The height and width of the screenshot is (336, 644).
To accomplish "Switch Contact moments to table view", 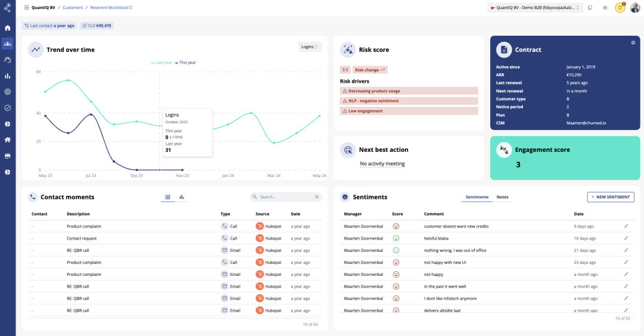I will [x=168, y=197].
